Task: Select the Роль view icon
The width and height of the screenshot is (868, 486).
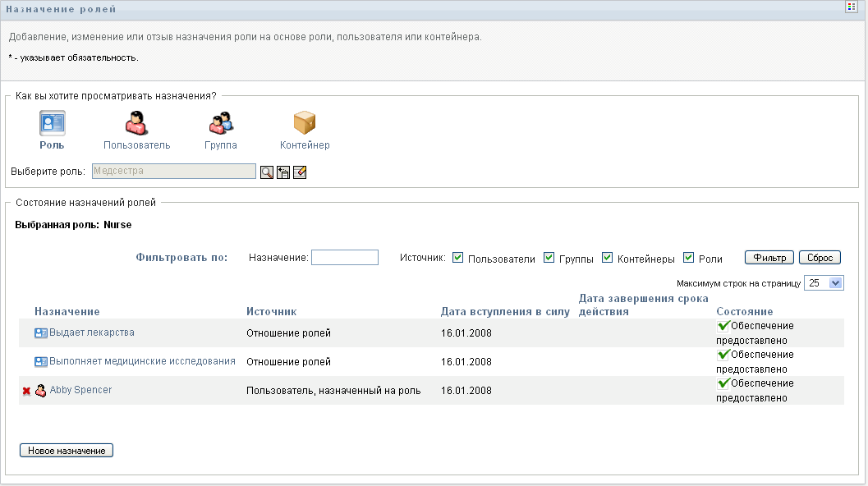Action: [x=53, y=123]
